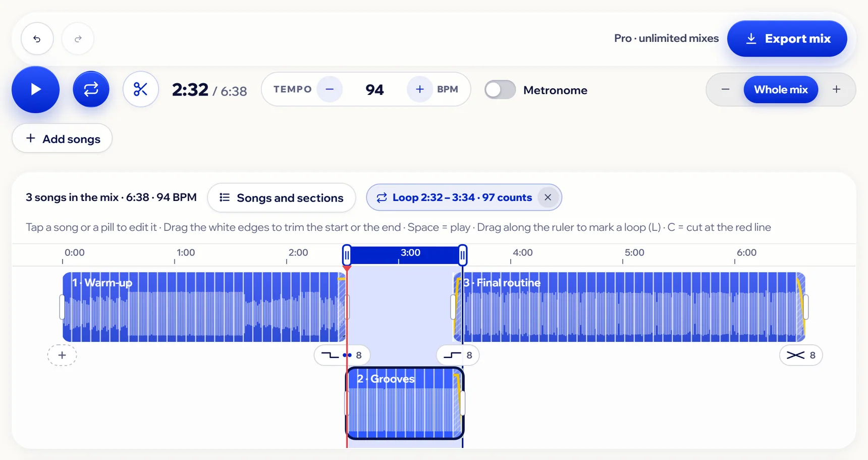Remove the loop with the X icon
868x460 pixels.
pyautogui.click(x=548, y=197)
